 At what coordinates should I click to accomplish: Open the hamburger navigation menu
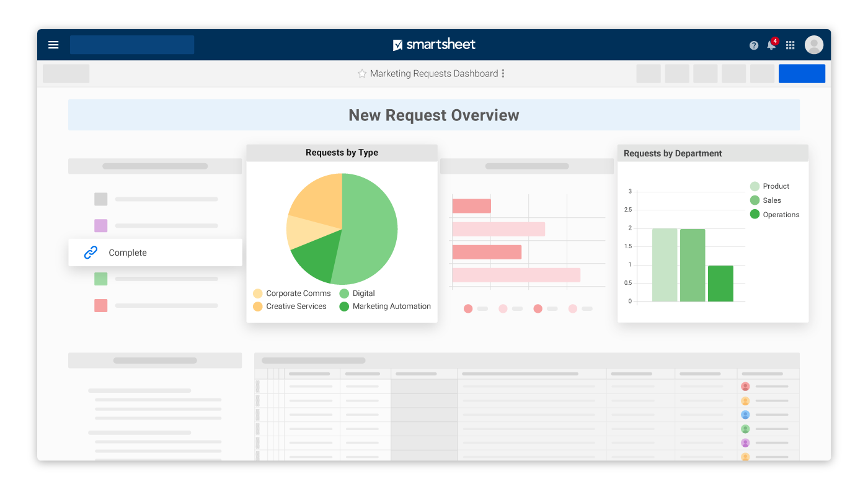coord(53,45)
